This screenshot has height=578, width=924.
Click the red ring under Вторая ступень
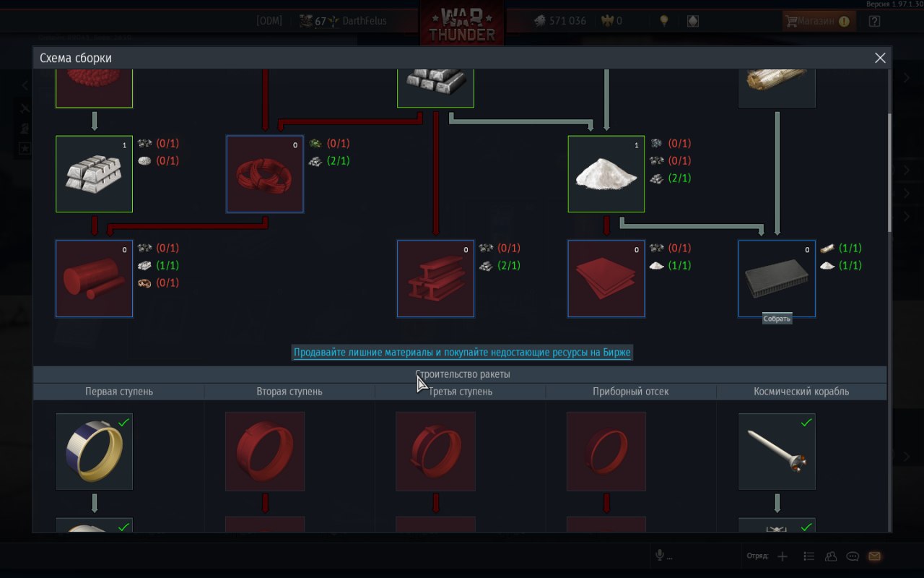tap(265, 452)
